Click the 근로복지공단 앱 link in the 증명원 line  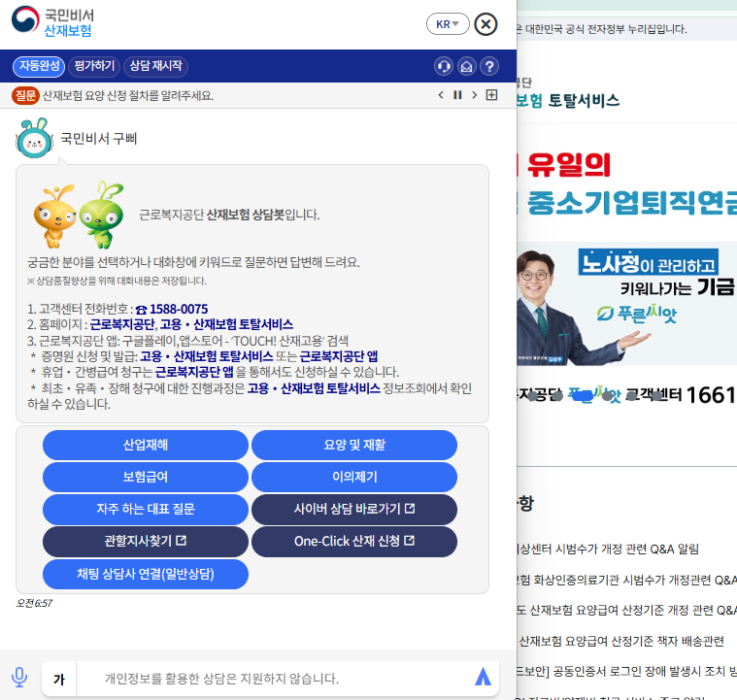click(x=339, y=356)
